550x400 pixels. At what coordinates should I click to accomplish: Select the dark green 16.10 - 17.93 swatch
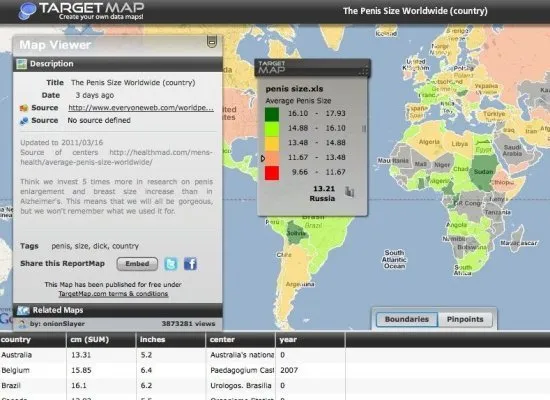click(x=272, y=114)
